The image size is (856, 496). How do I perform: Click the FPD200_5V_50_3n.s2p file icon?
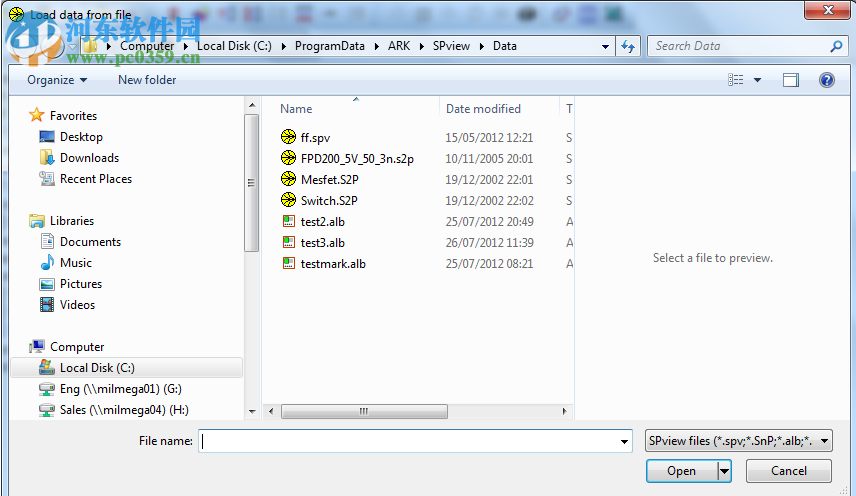coord(288,158)
